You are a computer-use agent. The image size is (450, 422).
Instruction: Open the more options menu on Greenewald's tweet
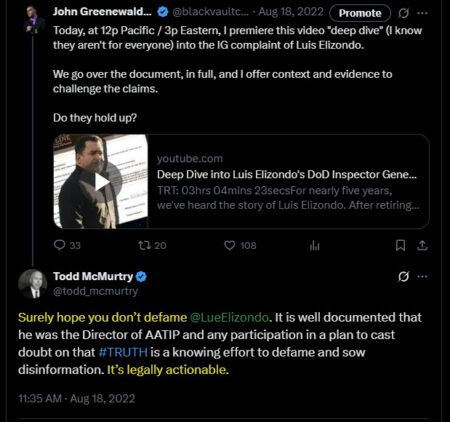coord(422,13)
